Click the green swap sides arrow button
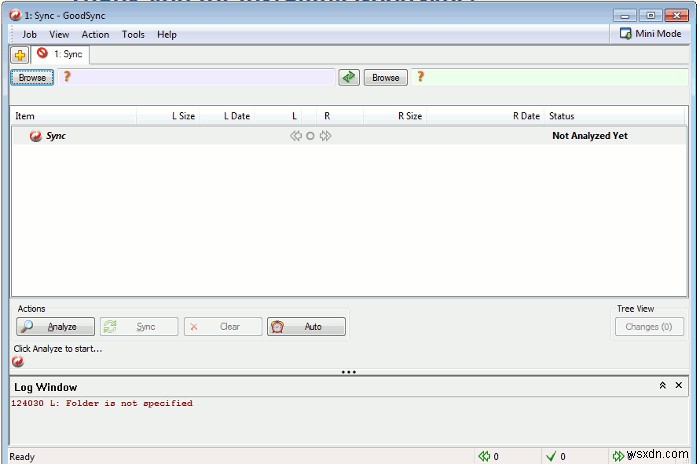 click(x=349, y=77)
